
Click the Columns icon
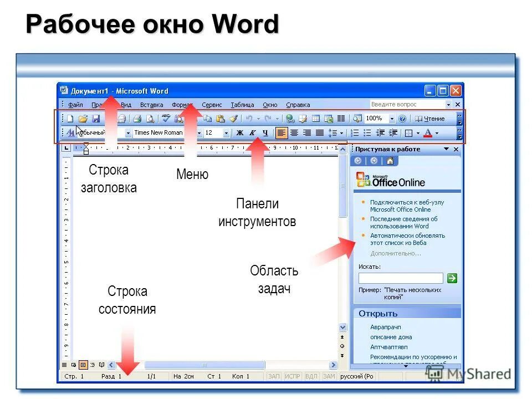341,119
